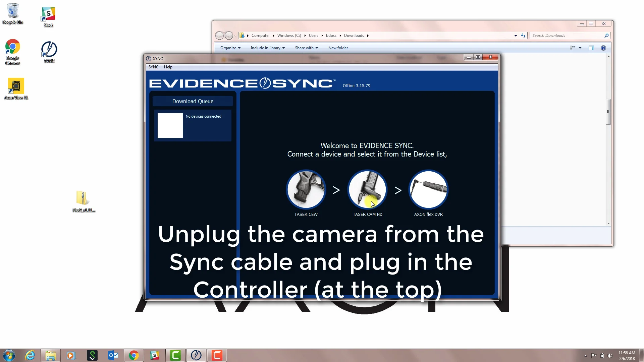Open the Help menu in SYNC
The height and width of the screenshot is (362, 644).
(x=168, y=67)
